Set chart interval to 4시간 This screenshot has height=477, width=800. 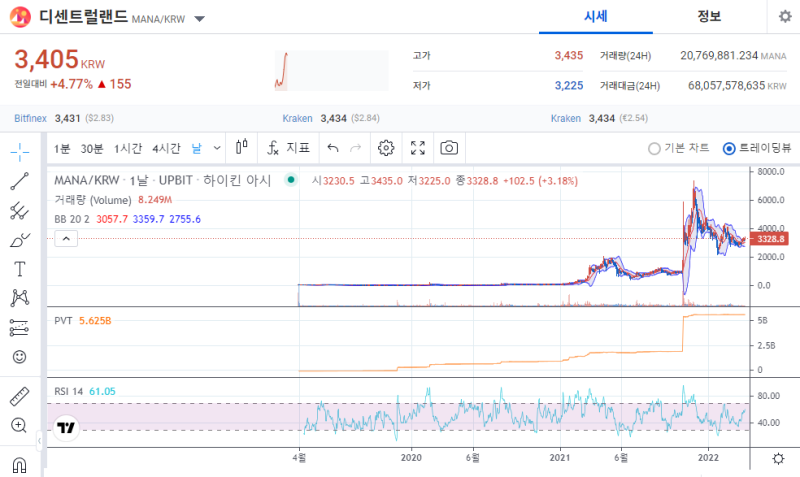click(x=166, y=148)
